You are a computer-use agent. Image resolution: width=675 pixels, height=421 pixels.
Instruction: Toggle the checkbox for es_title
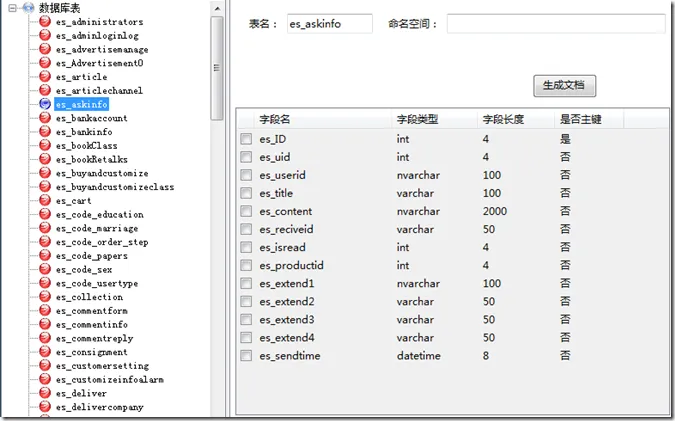pyautogui.click(x=246, y=193)
